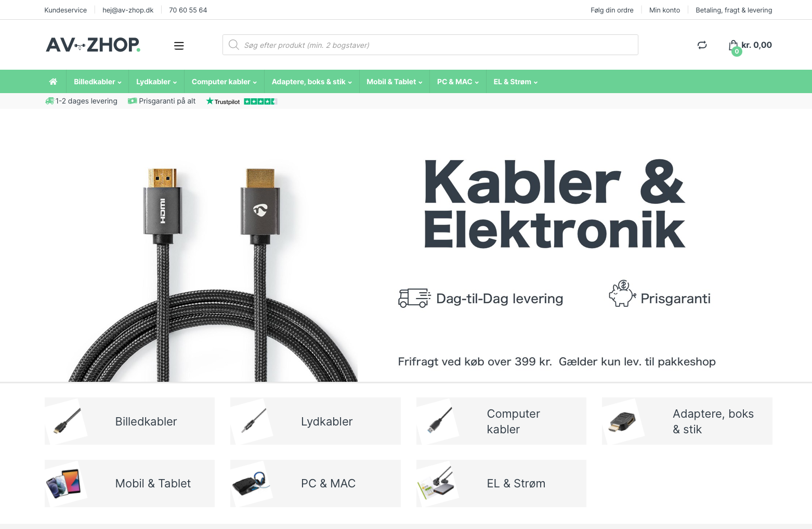
Task: Expand the Billedkabler dropdown menu
Action: coord(97,82)
